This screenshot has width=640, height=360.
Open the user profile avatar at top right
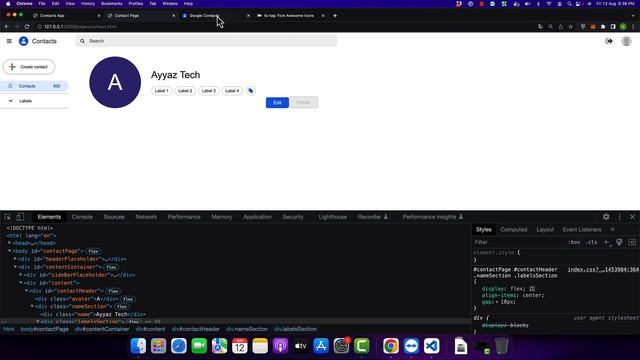626,41
